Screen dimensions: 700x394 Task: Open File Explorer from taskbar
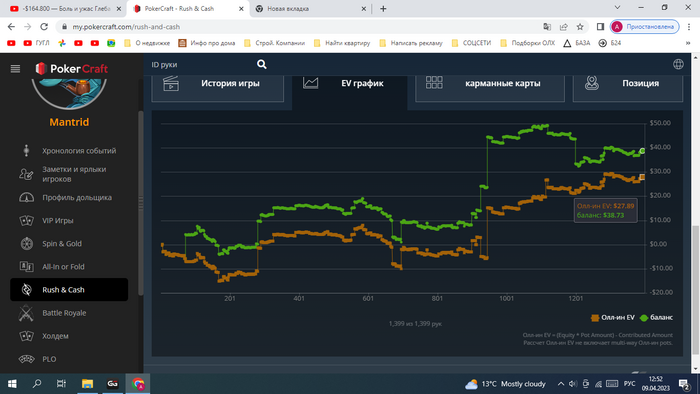click(x=87, y=384)
